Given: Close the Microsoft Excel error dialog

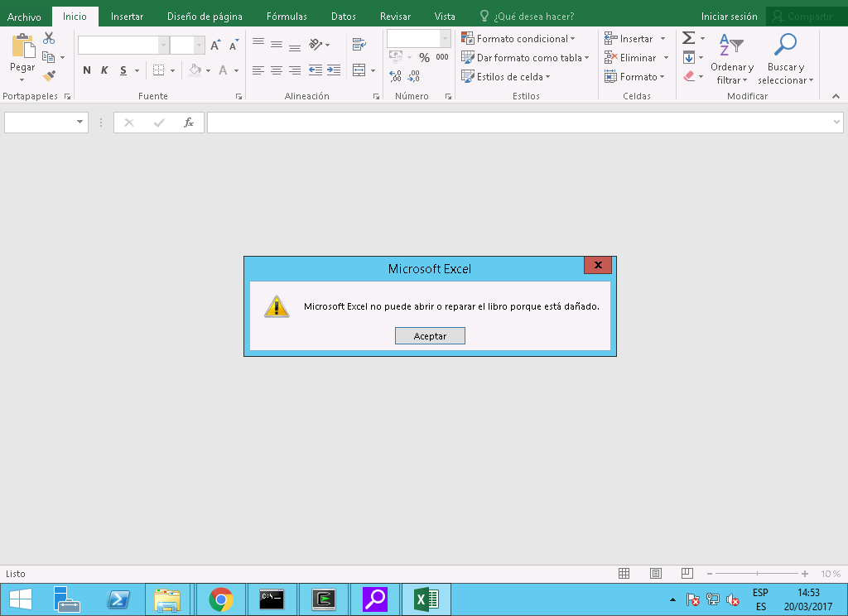Looking at the screenshot, I should (598, 265).
